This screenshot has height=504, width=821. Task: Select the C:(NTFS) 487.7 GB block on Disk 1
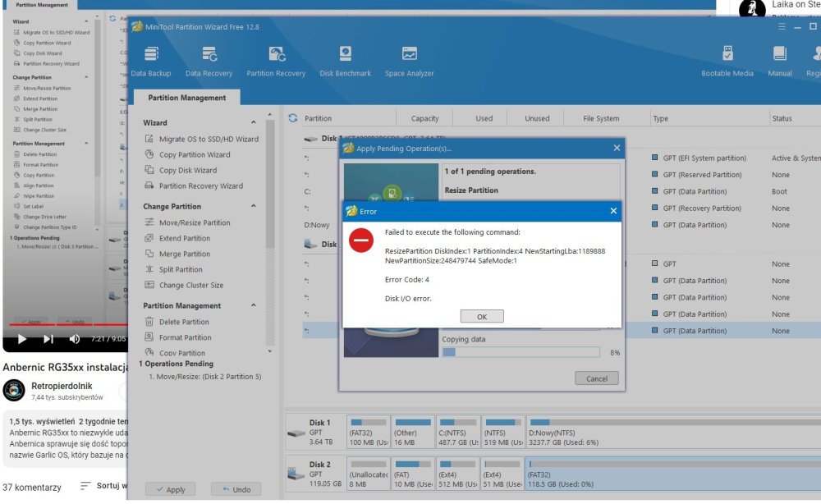coord(458,432)
